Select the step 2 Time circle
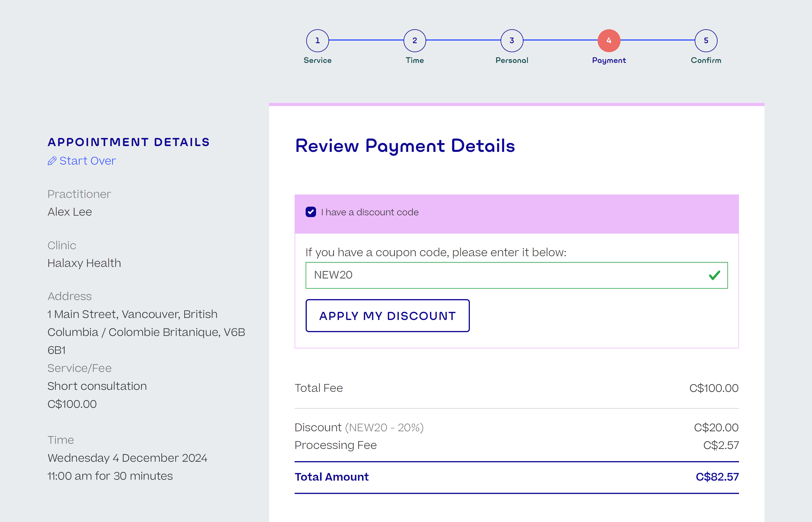This screenshot has height=522, width=812. pyautogui.click(x=415, y=41)
